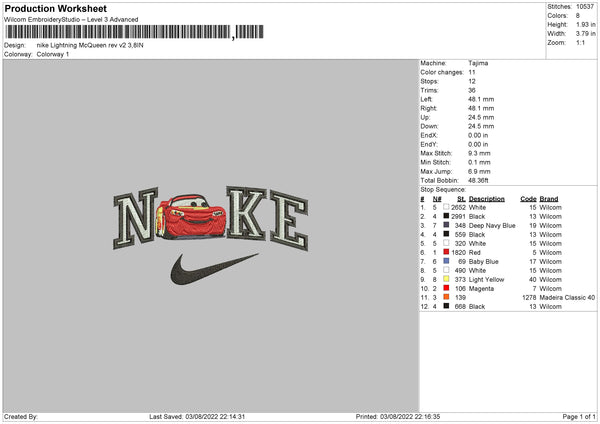Click the Zoom value 1:1

click(x=580, y=42)
